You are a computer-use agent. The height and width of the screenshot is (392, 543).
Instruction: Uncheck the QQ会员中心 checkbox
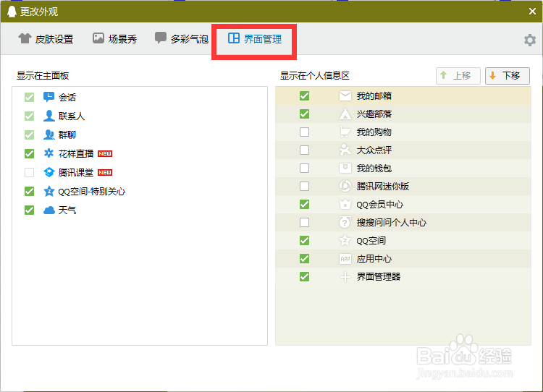(x=304, y=204)
